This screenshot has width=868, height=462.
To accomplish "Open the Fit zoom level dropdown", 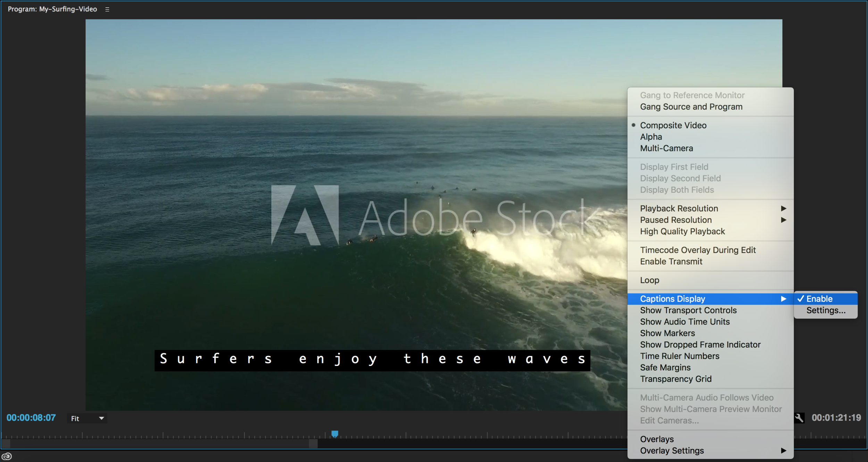I will (87, 418).
